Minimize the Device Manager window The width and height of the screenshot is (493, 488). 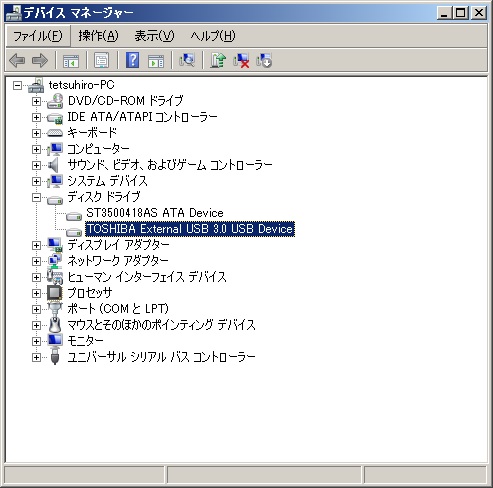[x=444, y=13]
